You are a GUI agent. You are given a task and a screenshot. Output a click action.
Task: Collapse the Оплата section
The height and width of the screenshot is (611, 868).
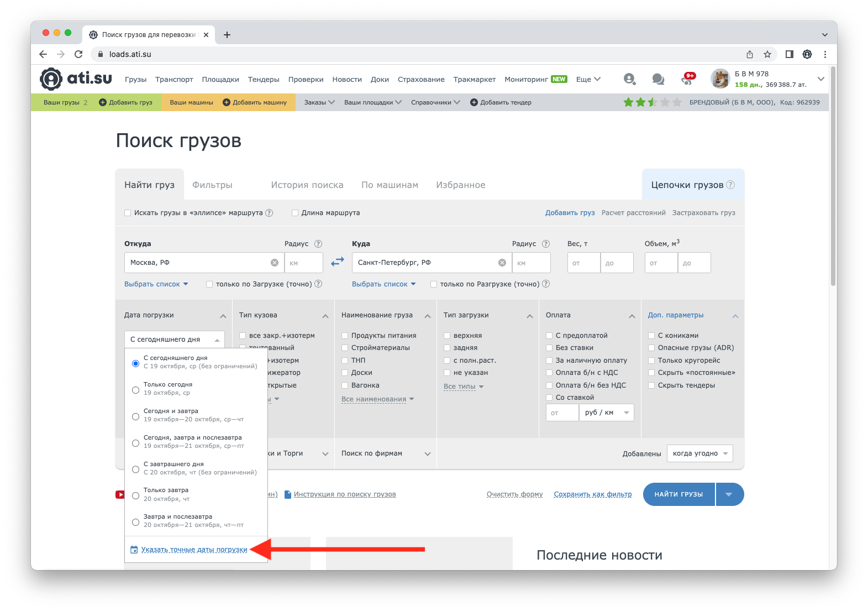(x=632, y=316)
